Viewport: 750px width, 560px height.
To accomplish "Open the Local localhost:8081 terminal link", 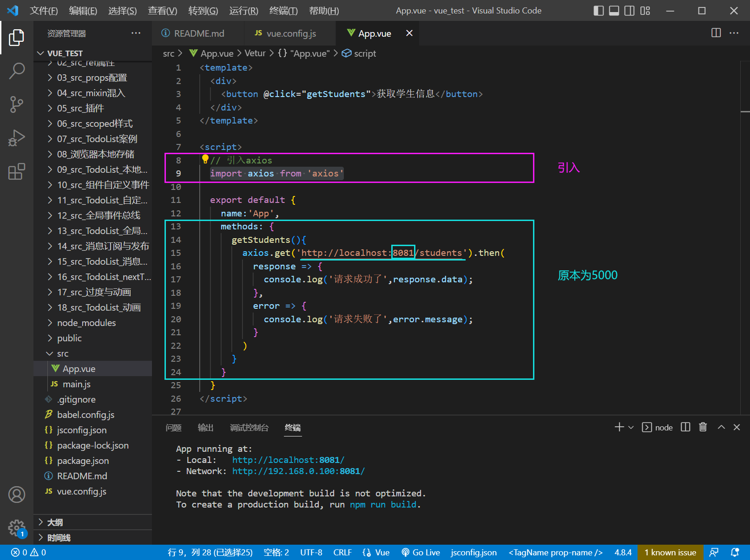I will coord(288,460).
